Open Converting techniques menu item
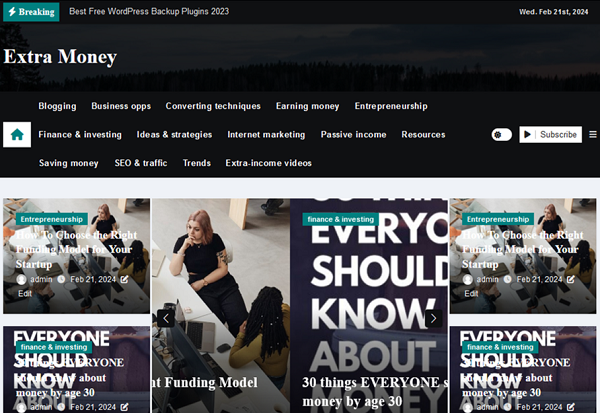This screenshot has height=413, width=600. point(213,106)
